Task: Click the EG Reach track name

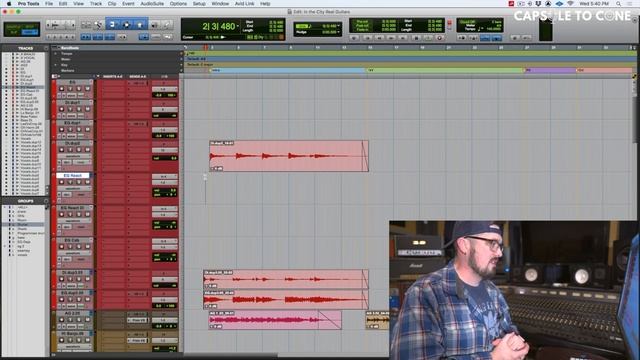Action: coord(73,176)
